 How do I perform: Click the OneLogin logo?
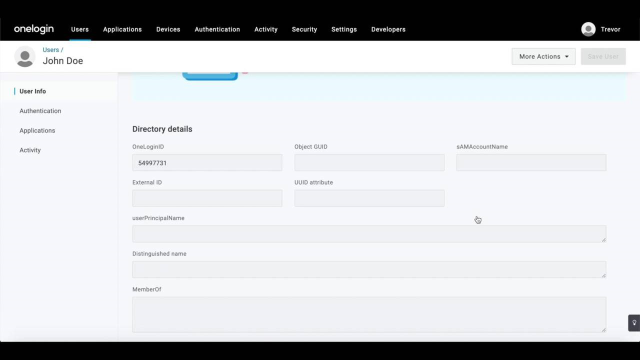pos(34,29)
